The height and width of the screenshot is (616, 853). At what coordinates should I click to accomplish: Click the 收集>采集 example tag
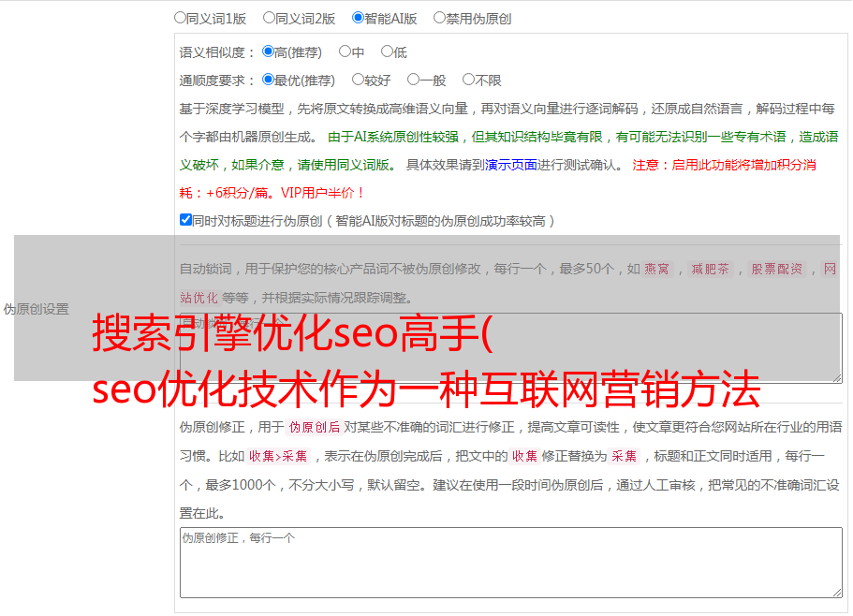[278, 456]
